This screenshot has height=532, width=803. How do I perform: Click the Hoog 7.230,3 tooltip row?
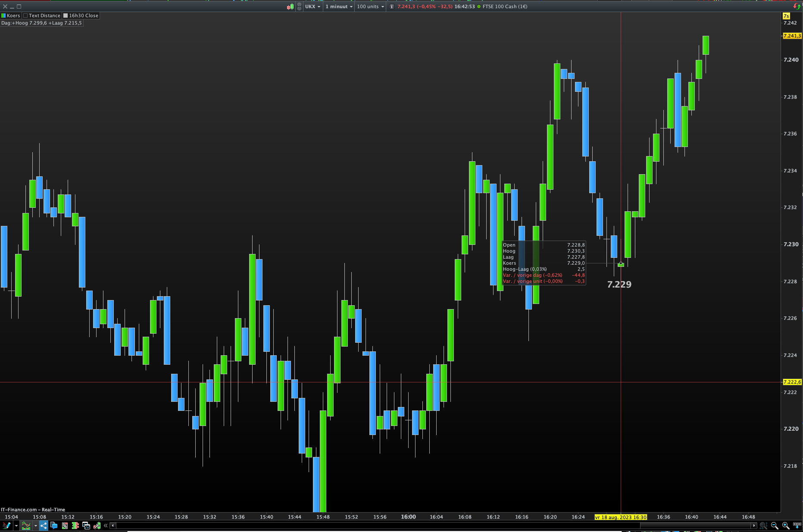(544, 251)
